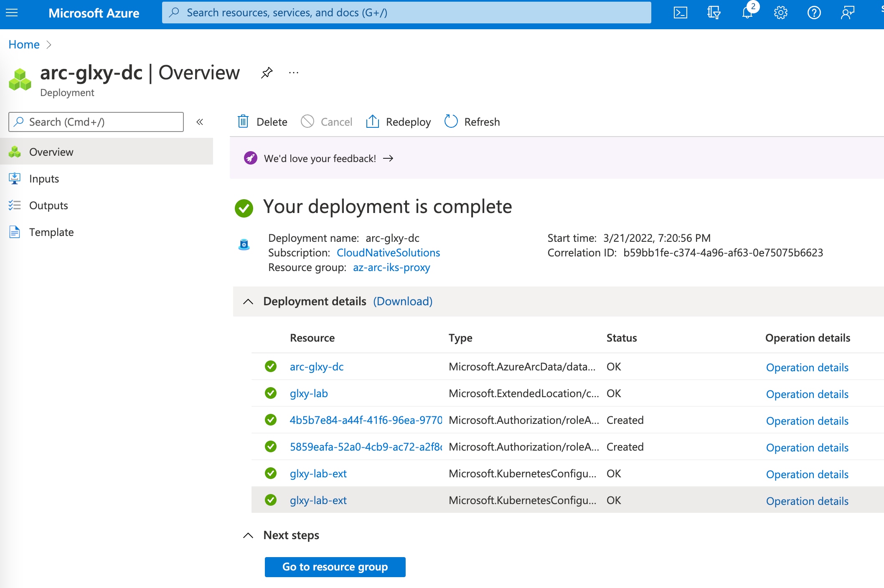884x588 pixels.
Task: Click the We'd love your feedback text
Action: point(320,159)
